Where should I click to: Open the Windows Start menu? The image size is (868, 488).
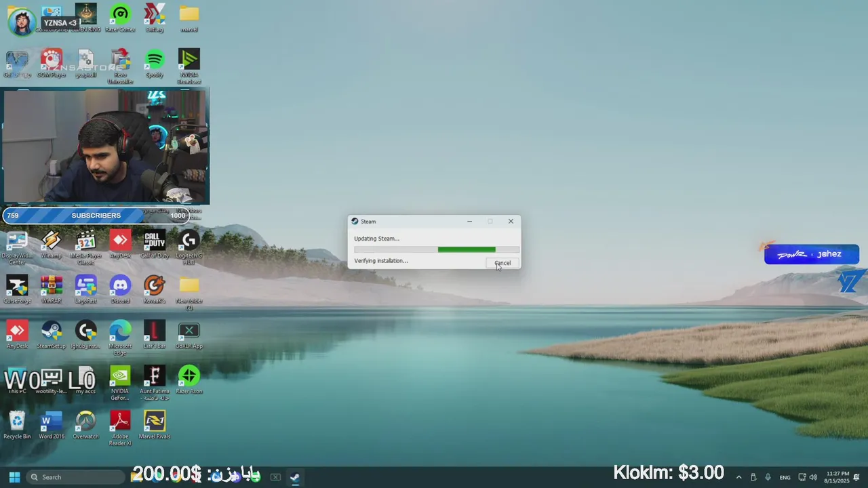pyautogui.click(x=14, y=477)
